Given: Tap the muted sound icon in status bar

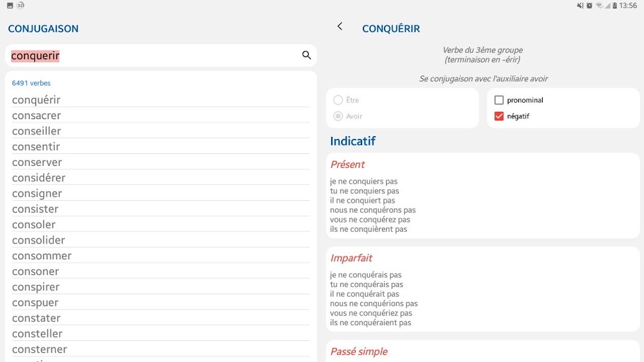Looking at the screenshot, I should click(x=580, y=5).
